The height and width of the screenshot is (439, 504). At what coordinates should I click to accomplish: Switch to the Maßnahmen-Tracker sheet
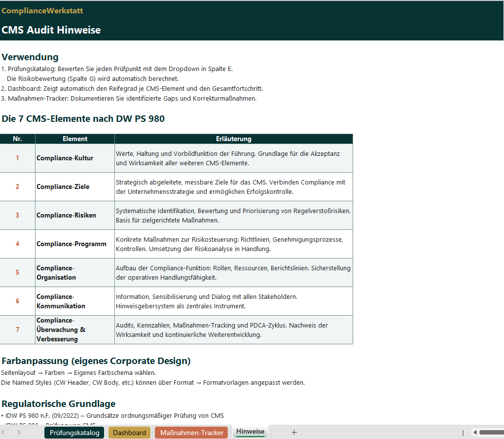click(x=191, y=432)
